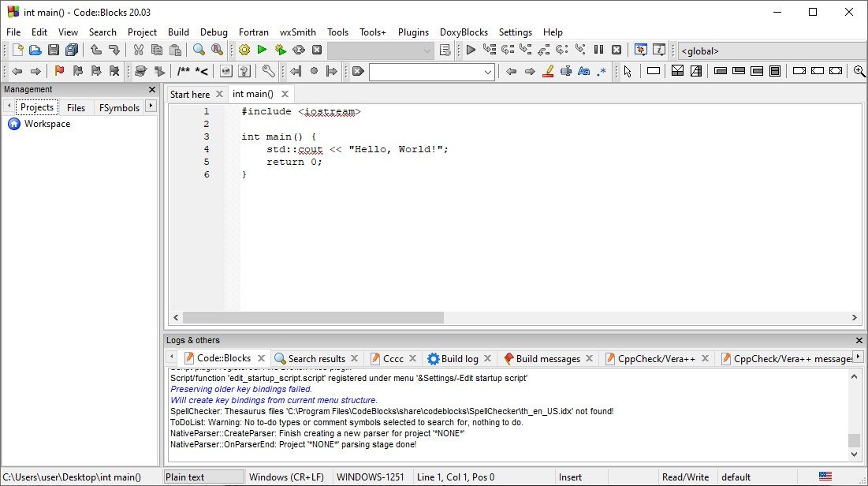Click the incremental search input field

pyautogui.click(x=425, y=72)
